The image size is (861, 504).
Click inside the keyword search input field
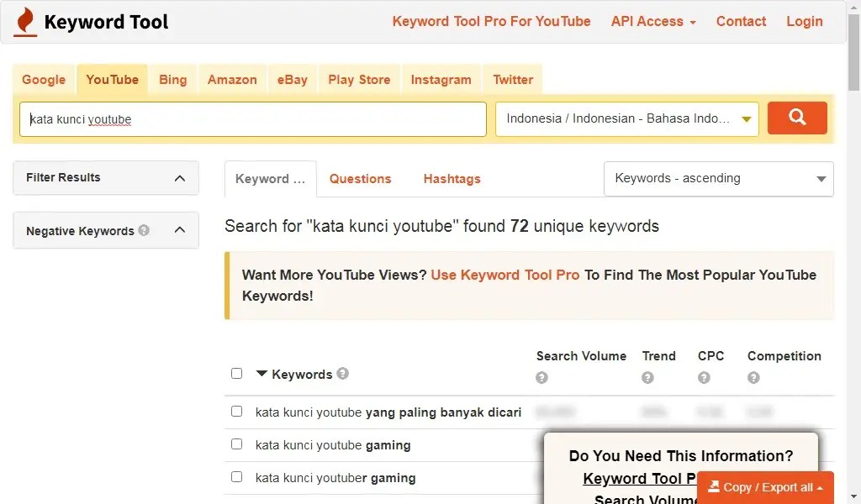click(x=252, y=118)
